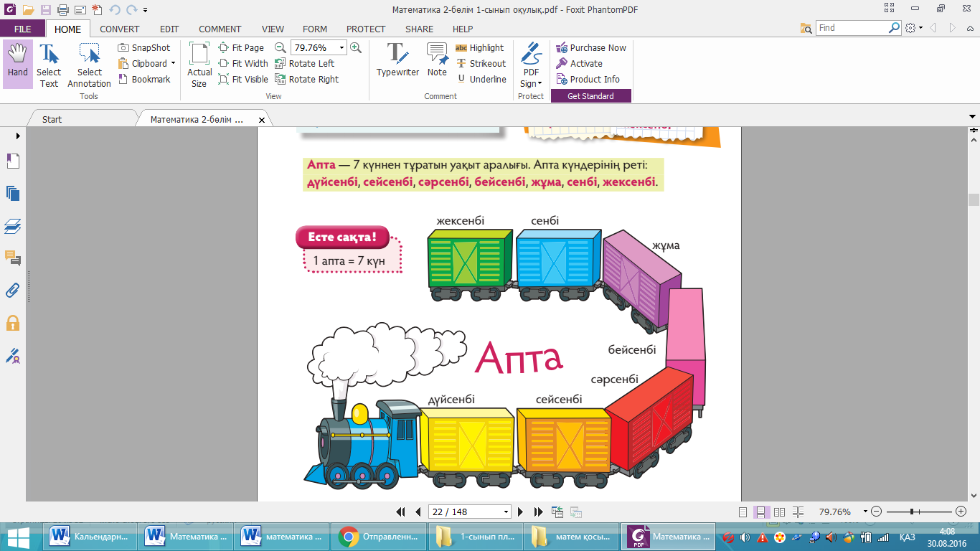The height and width of the screenshot is (551, 980).
Task: Expand the left navigation panel arrow
Action: [x=18, y=136]
